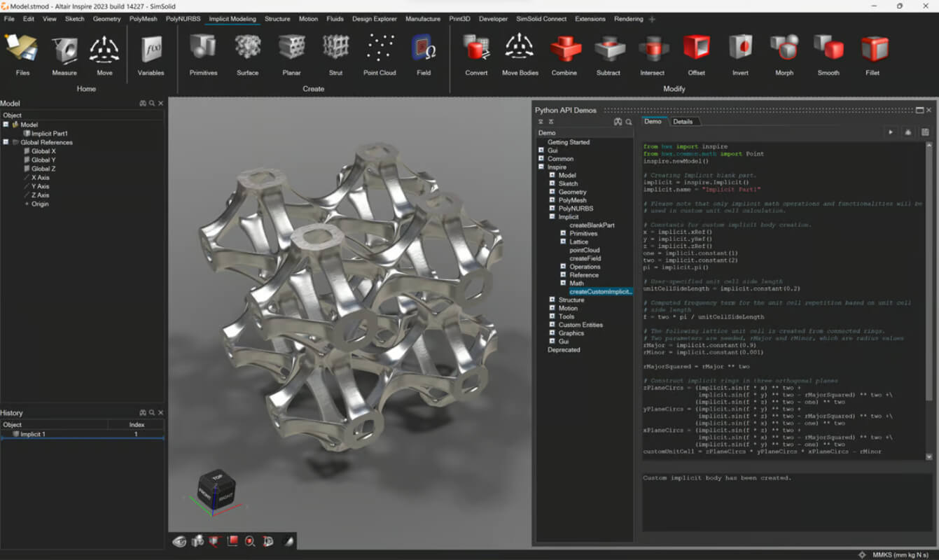Switch to the Details tab
Viewport: 939px width, 560px height.
683,122
